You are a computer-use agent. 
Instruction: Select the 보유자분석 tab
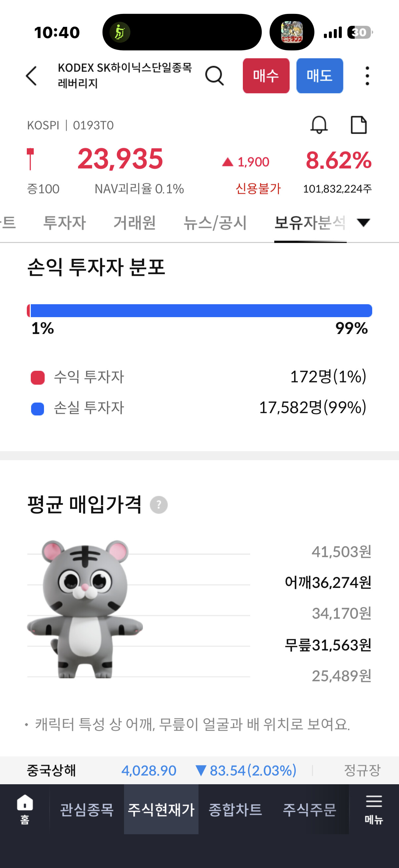(310, 223)
